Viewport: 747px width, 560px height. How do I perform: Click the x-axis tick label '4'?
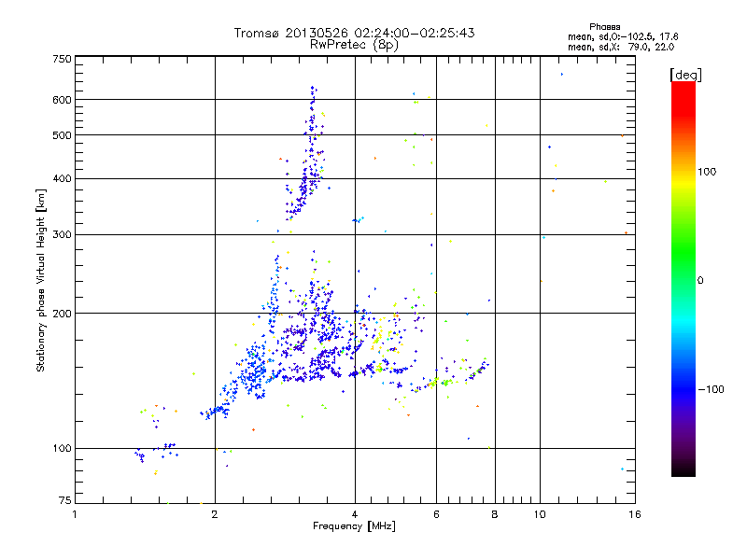pos(355,514)
